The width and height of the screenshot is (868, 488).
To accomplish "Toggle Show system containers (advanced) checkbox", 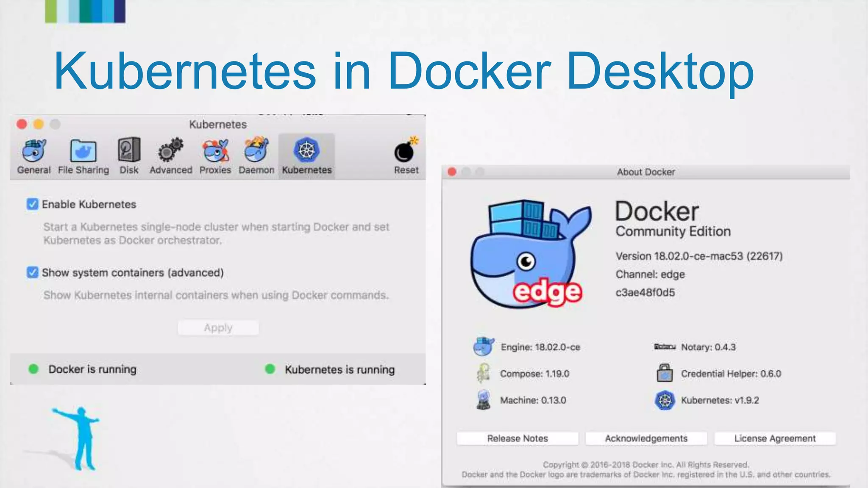I will point(32,272).
